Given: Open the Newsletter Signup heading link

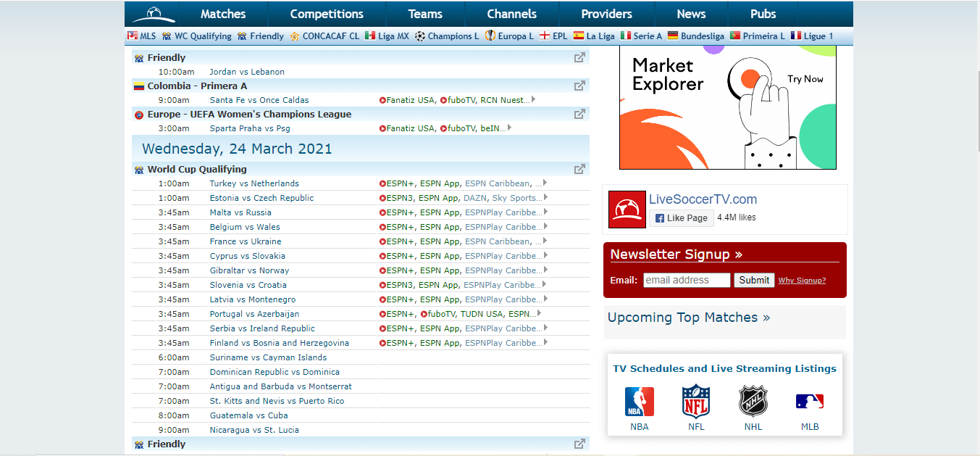Looking at the screenshot, I should 676,254.
